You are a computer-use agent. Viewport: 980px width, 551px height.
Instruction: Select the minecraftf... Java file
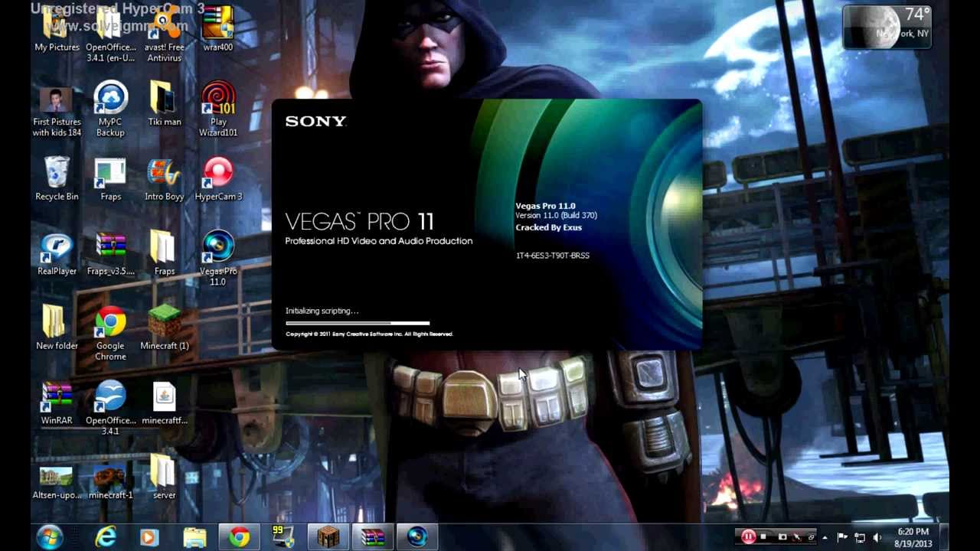pos(164,403)
